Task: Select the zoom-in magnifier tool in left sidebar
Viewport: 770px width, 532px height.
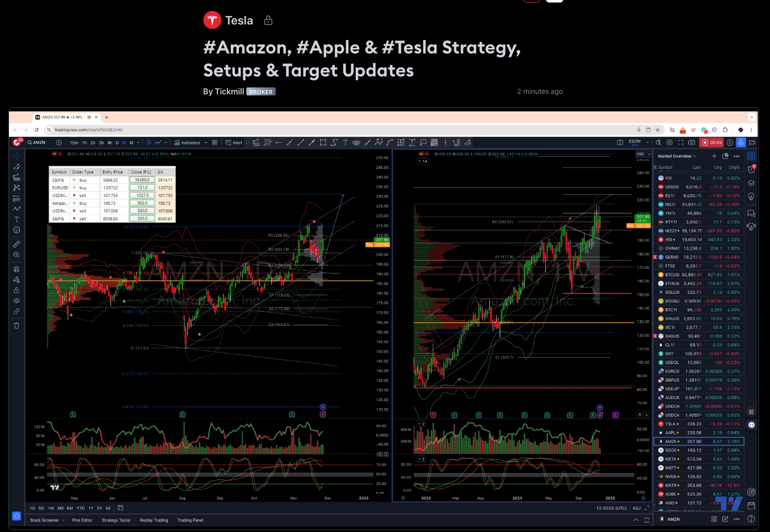Action: [16, 255]
